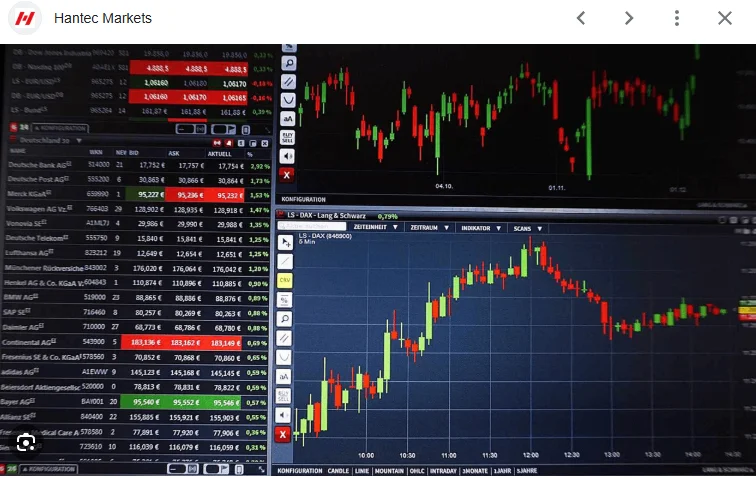The height and width of the screenshot is (478, 756).
Task: Click KONFIGURATION below the DAX chart
Action: [299, 471]
